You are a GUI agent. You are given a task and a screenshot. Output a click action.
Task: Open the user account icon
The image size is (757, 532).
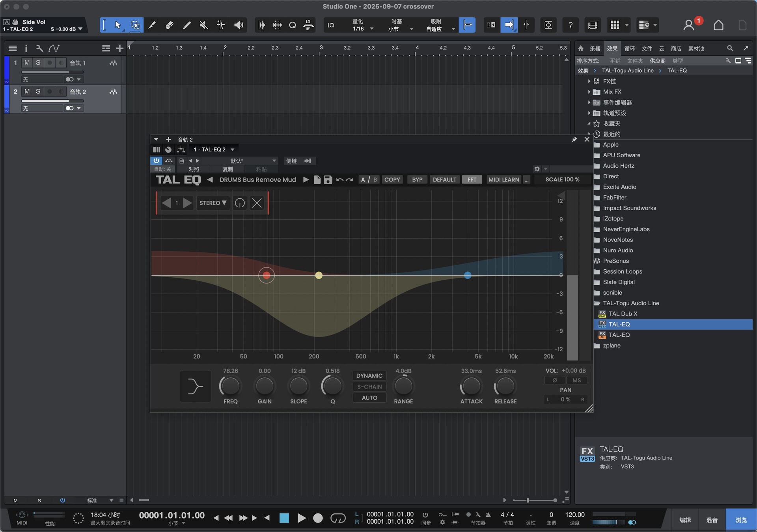coord(688,25)
